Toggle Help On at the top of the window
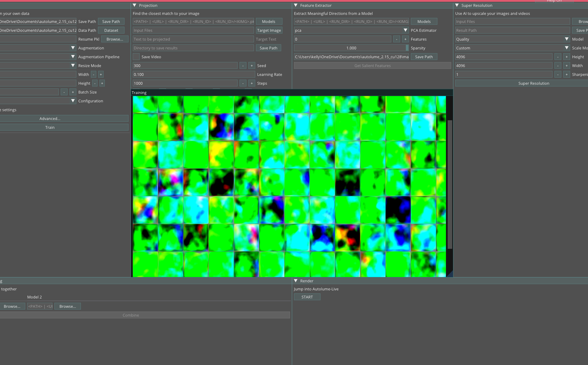Screen dimensions: 588x365 pyautogui.click(x=554, y=1)
